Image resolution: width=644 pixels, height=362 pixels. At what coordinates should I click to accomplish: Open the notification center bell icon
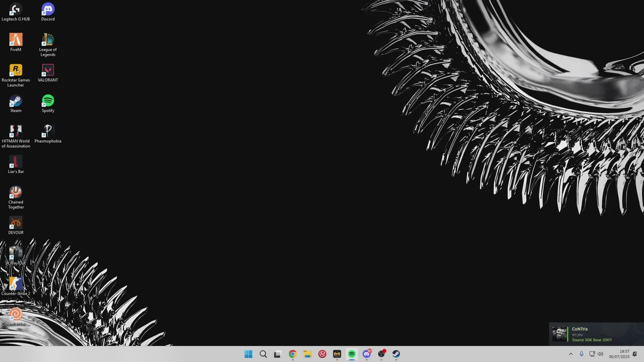click(x=635, y=354)
